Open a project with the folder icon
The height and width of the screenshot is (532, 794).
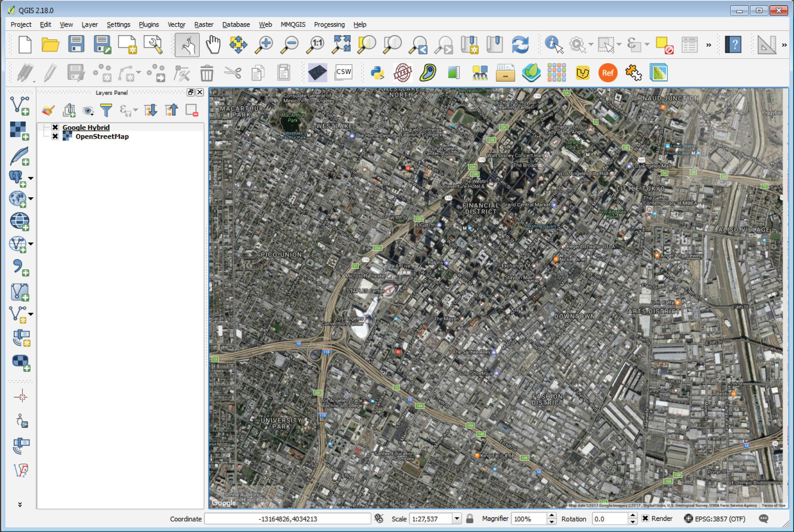pyautogui.click(x=50, y=45)
